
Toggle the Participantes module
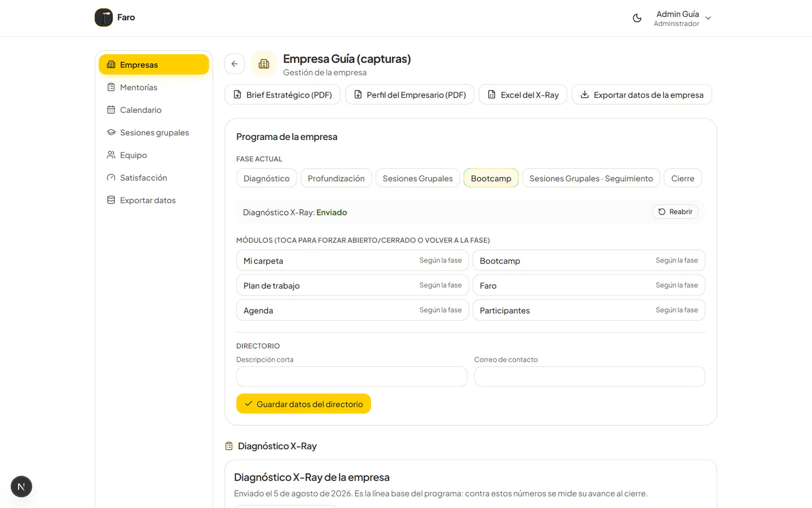[589, 310]
